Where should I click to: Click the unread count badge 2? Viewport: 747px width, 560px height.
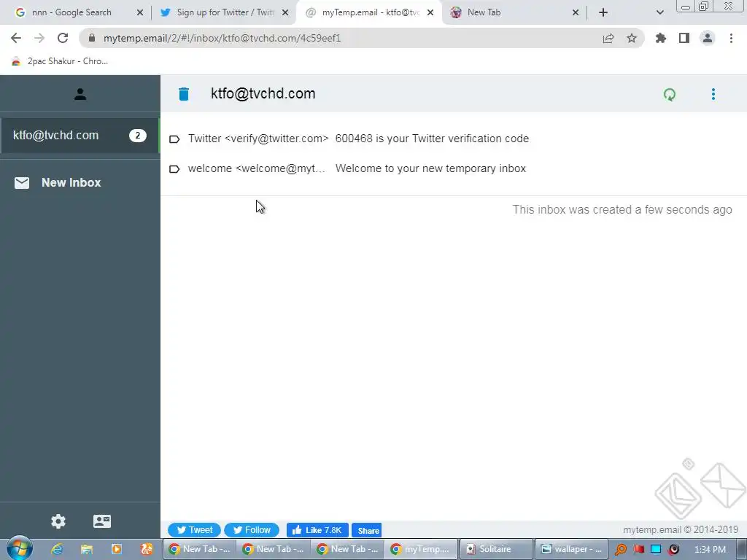coord(138,135)
